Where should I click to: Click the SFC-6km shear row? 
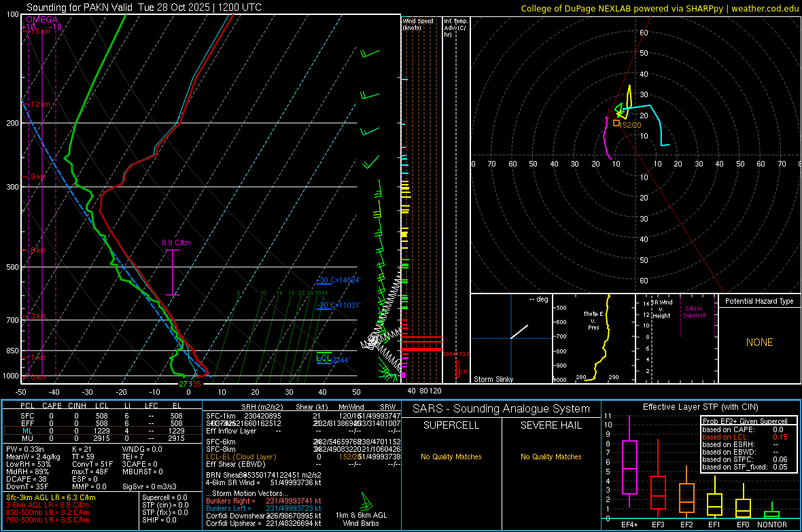[x=303, y=442]
